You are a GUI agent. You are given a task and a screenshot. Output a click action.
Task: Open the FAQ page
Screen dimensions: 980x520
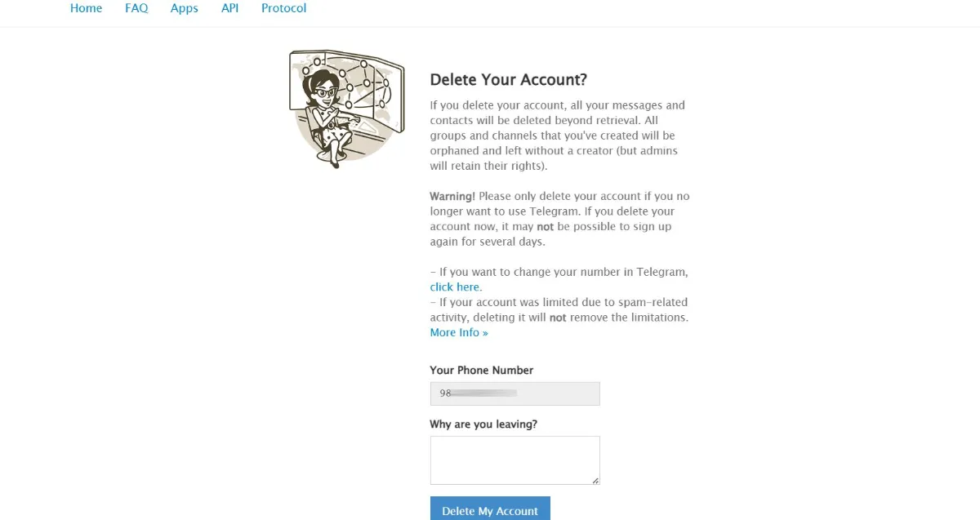[x=136, y=8]
